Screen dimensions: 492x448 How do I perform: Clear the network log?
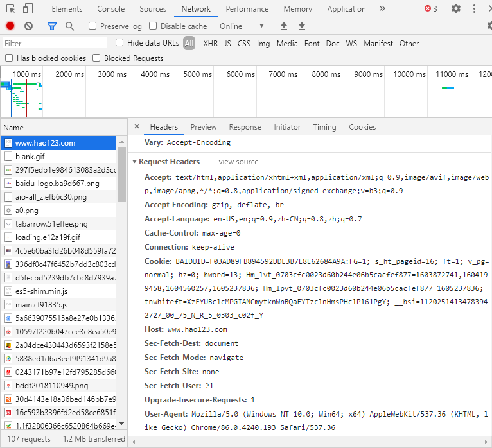point(28,26)
